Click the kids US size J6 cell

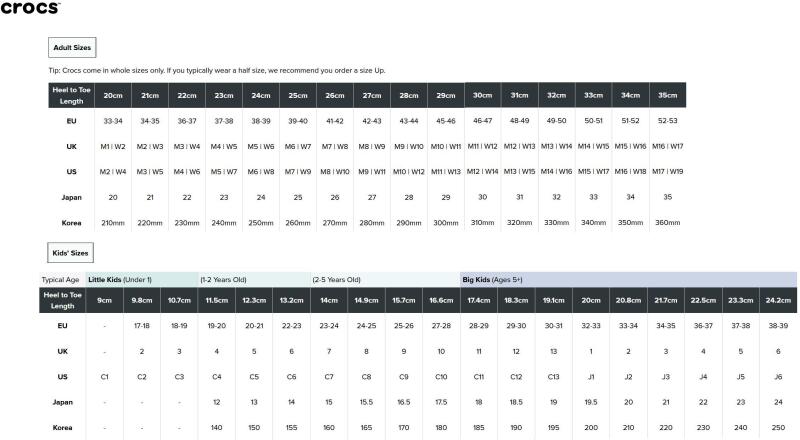pyautogui.click(x=778, y=377)
